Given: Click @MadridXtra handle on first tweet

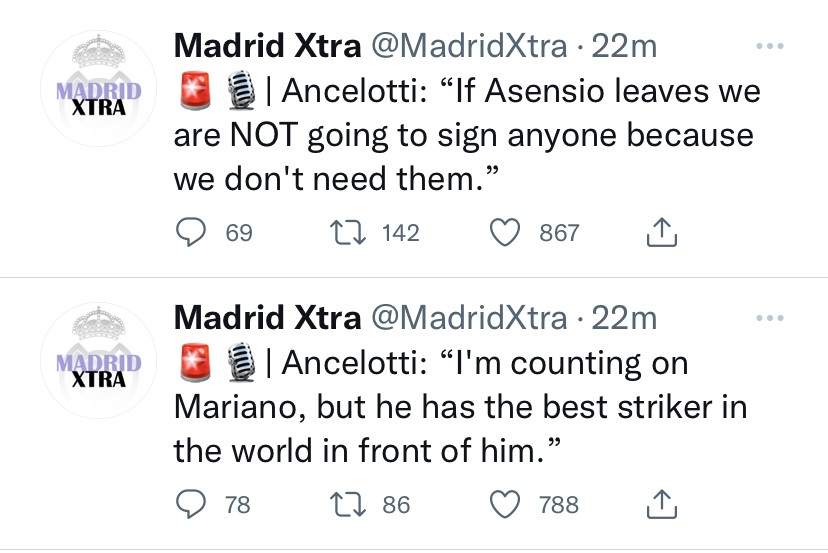Looking at the screenshot, I should pos(468,46).
